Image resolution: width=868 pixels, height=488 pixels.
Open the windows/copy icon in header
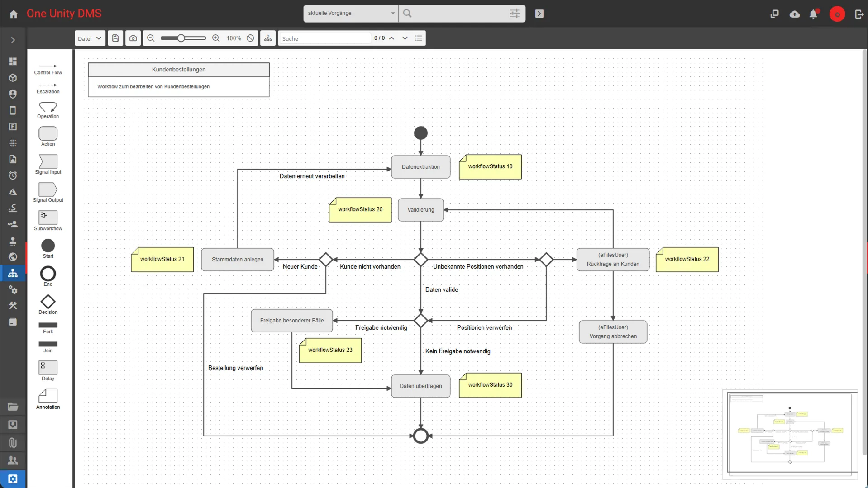[774, 14]
